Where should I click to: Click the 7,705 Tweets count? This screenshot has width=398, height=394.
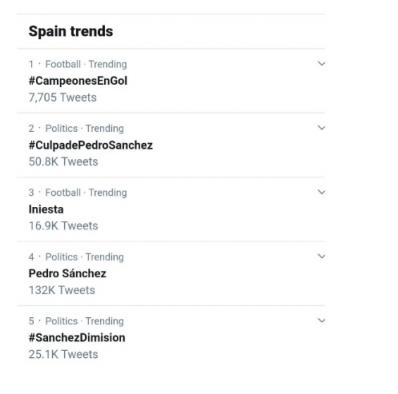pos(63,98)
